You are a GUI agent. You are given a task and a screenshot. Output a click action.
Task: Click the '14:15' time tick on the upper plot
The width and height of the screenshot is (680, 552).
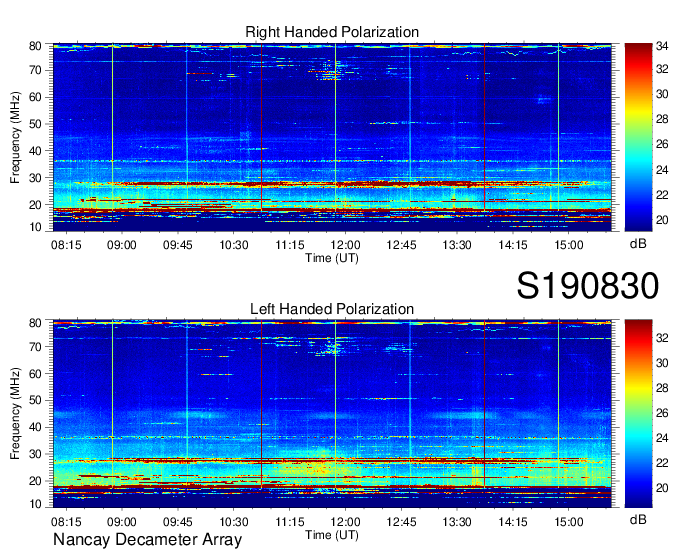513,245
